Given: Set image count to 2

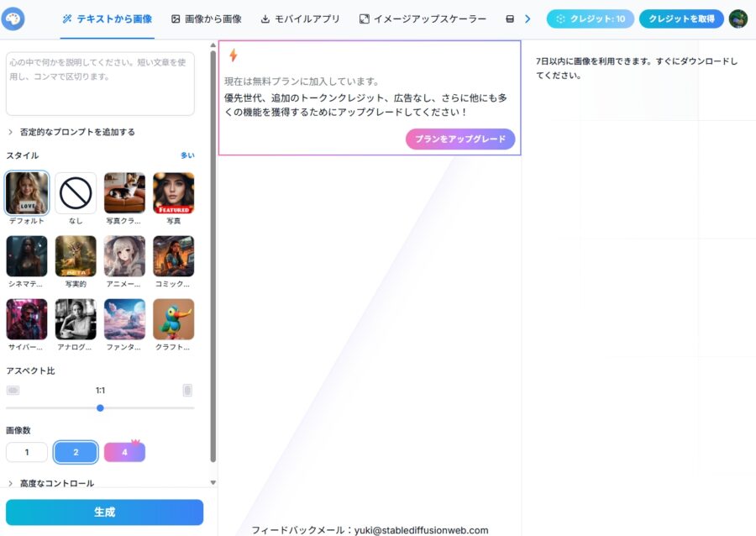Looking at the screenshot, I should (76, 452).
